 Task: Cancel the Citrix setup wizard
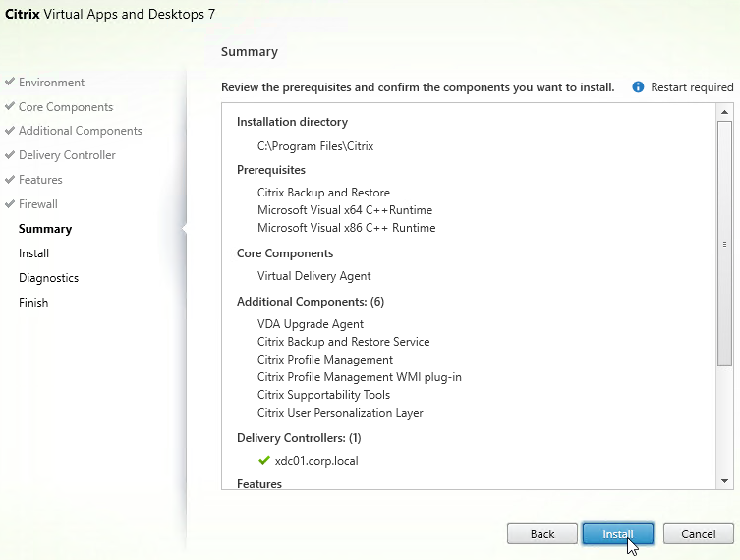[x=698, y=534]
